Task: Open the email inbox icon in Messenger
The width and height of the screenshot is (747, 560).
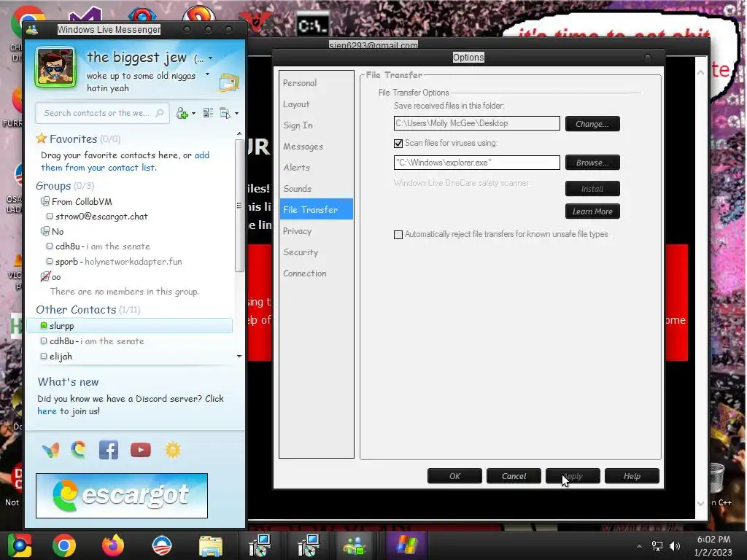Action: click(x=229, y=82)
